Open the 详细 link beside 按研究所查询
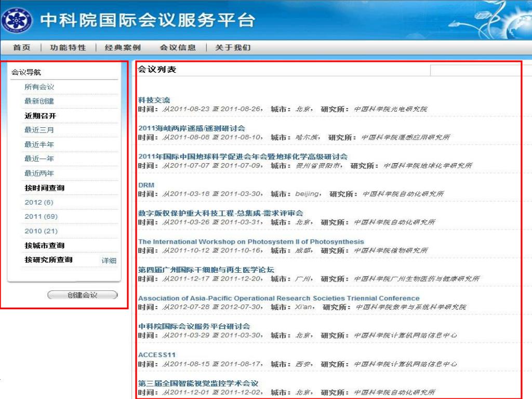 [109, 261]
